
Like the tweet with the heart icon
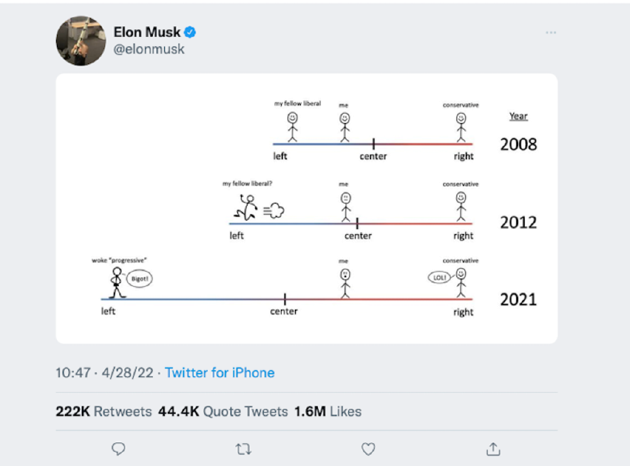(368, 450)
